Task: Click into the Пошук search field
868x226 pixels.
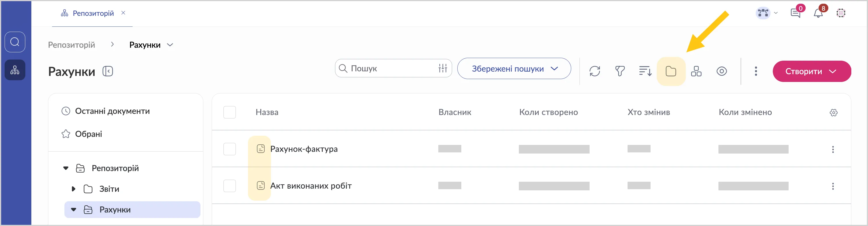Action: [x=391, y=68]
